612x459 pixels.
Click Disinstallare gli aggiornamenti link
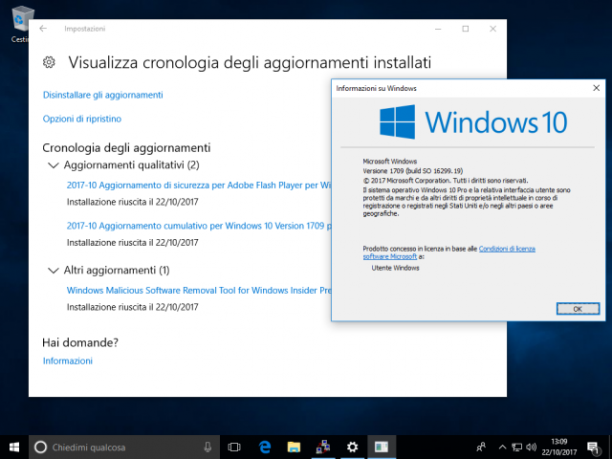103,95
